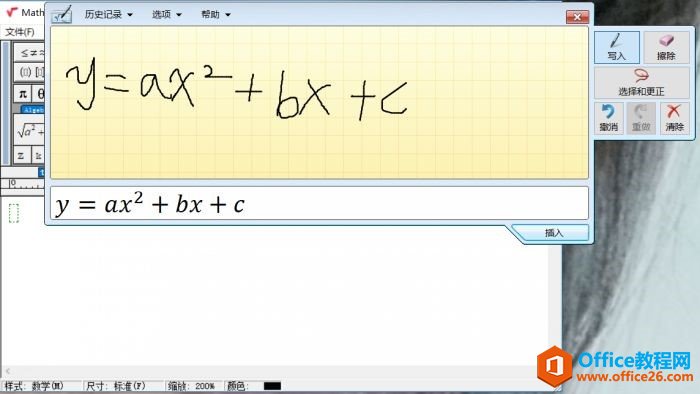This screenshot has width=700, height=394.
Task: Click the 撤消 (Undo) arrow button
Action: pos(608,118)
